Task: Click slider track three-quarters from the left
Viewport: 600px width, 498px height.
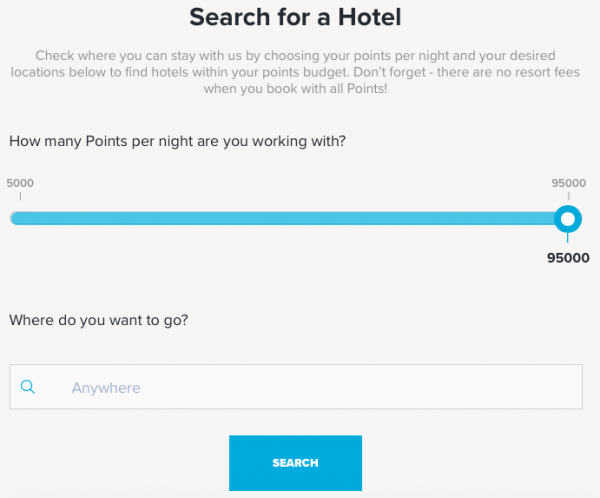Action: pos(429,218)
